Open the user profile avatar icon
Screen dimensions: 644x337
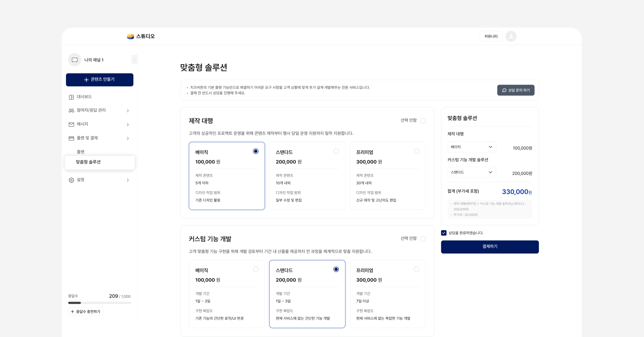(x=511, y=37)
